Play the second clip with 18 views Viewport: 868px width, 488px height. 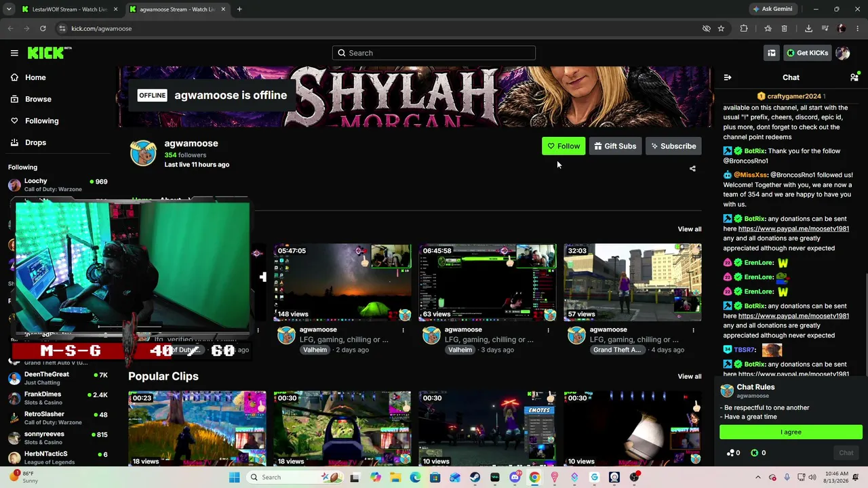point(342,428)
